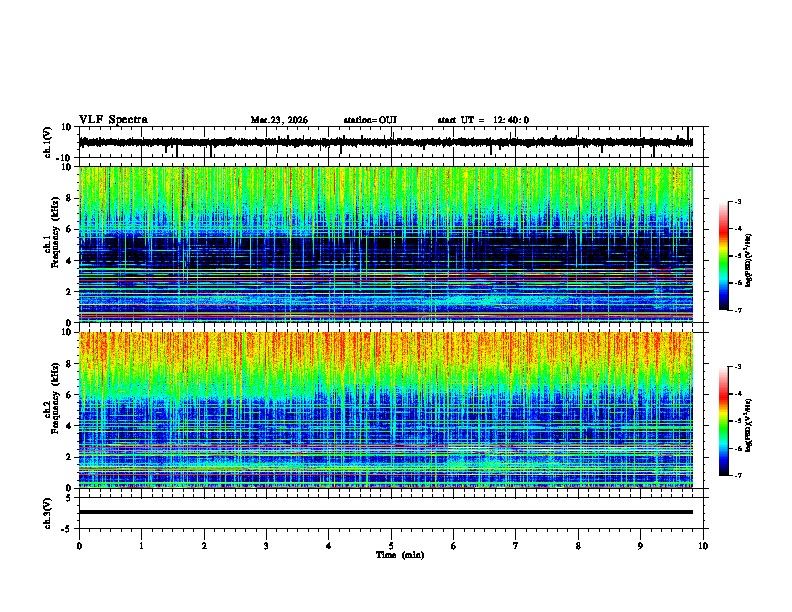Click the ch.1 color scale log(PSD) unit label
Screen dimensions: 792x612
click(749, 260)
